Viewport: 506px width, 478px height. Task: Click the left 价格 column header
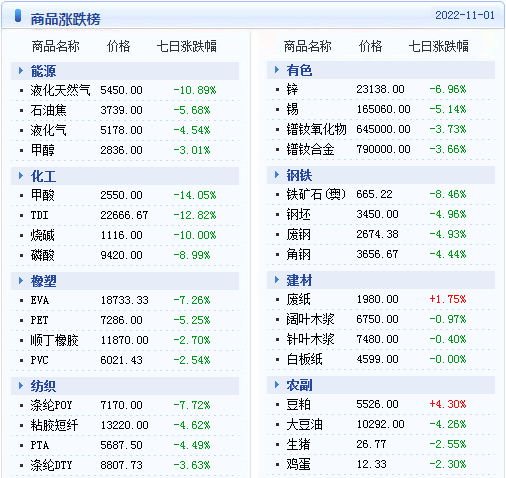(x=118, y=46)
